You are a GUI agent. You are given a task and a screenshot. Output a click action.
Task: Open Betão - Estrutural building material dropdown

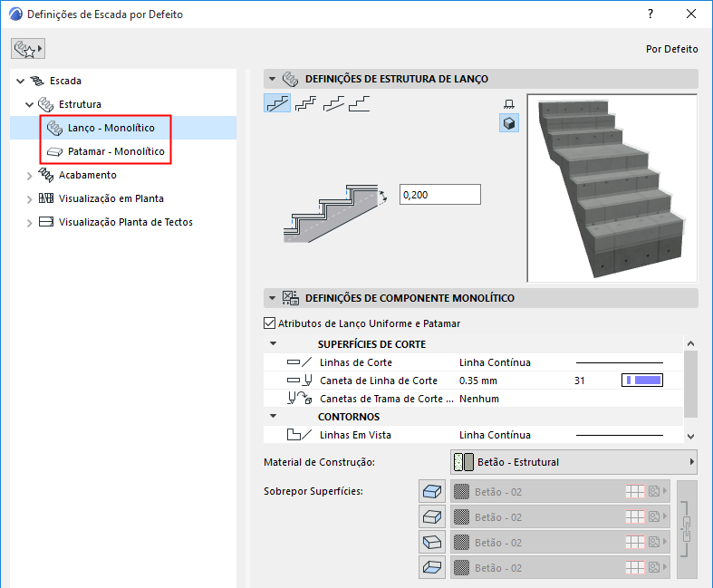(573, 462)
